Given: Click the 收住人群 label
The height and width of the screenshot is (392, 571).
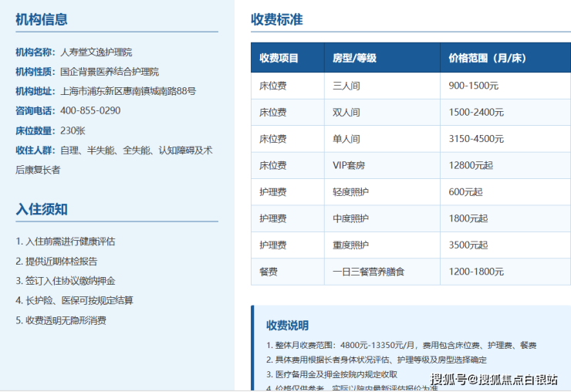Looking at the screenshot, I should 35,150.
